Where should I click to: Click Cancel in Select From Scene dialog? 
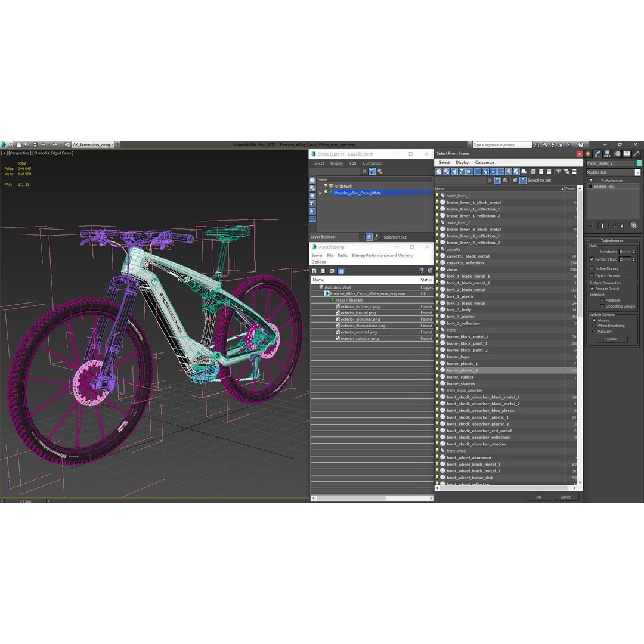(565, 497)
